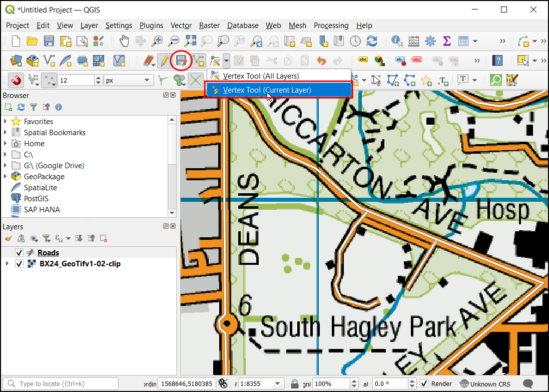Click the Zoom Full extent icon

(x=190, y=41)
